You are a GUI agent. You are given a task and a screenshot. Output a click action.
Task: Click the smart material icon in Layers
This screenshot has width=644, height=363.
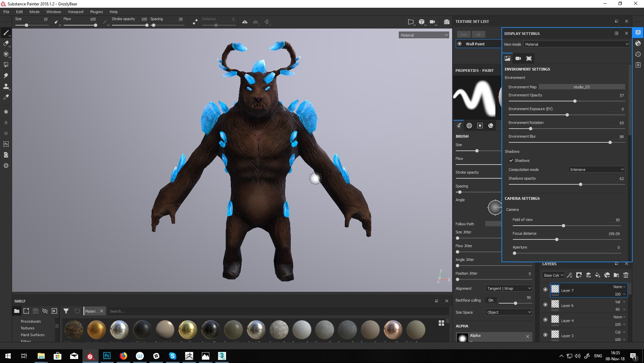pos(607,275)
